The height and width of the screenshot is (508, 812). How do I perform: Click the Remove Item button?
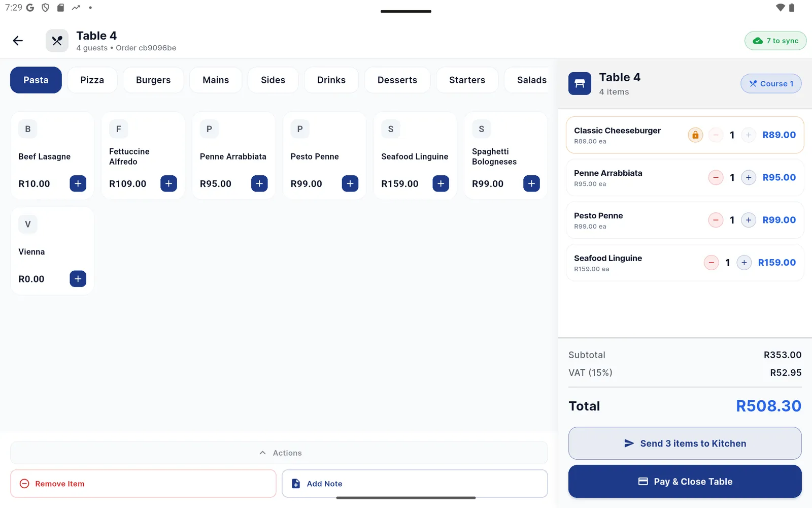[143, 484]
